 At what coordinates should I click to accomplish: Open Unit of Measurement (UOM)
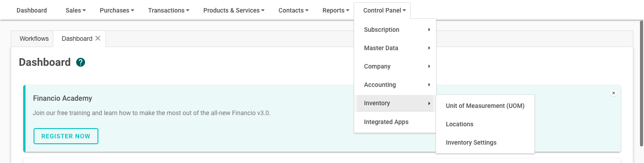485,106
